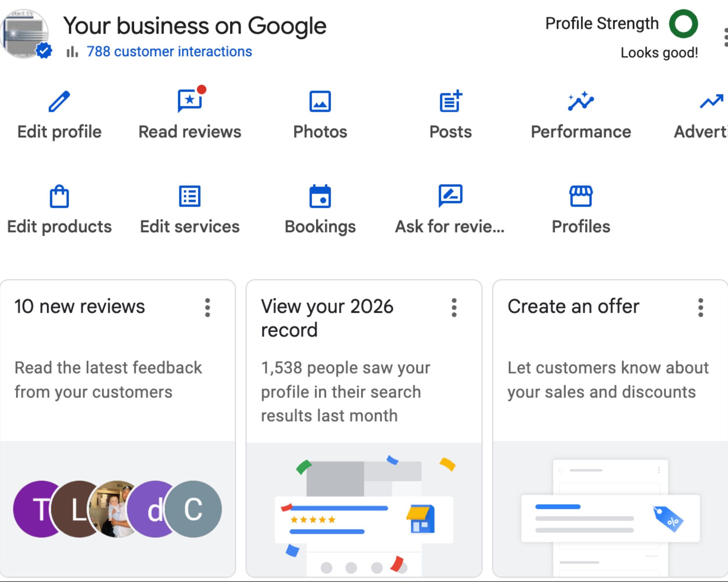Viewport: 728px width, 582px height.
Task: Click the bar chart icon beside customer interactions
Action: pos(72,52)
